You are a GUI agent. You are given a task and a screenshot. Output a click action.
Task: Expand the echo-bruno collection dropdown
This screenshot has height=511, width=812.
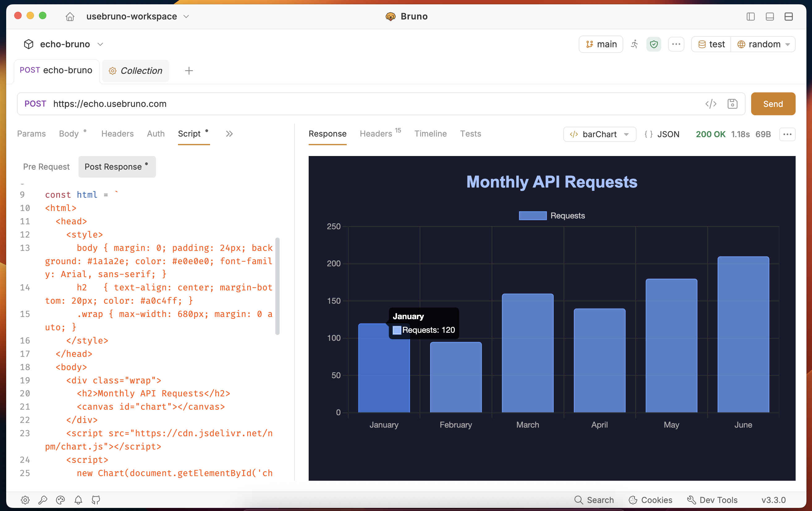click(72, 44)
